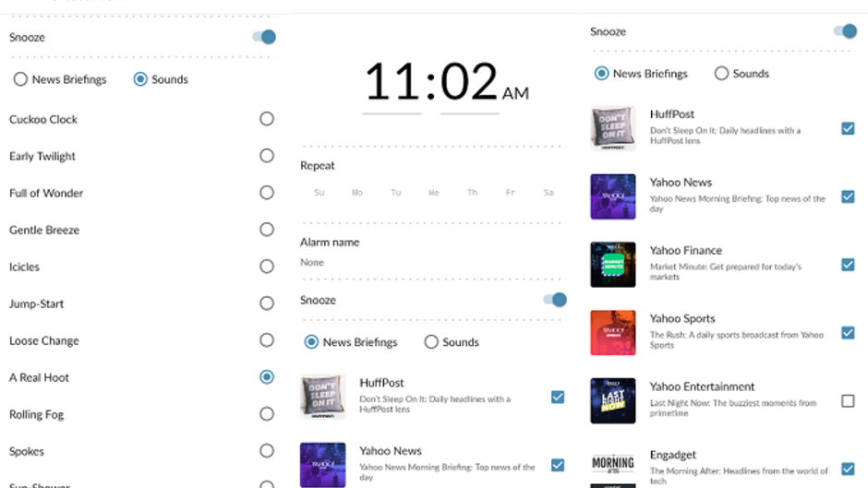868x488 pixels.
Task: Choose Icicles sound
Action: [x=267, y=267]
